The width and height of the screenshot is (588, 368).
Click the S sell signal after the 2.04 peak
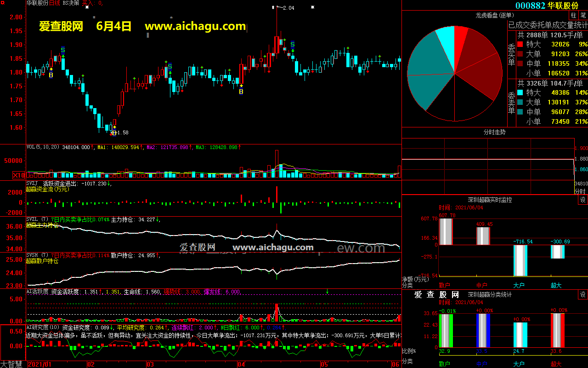292,45
